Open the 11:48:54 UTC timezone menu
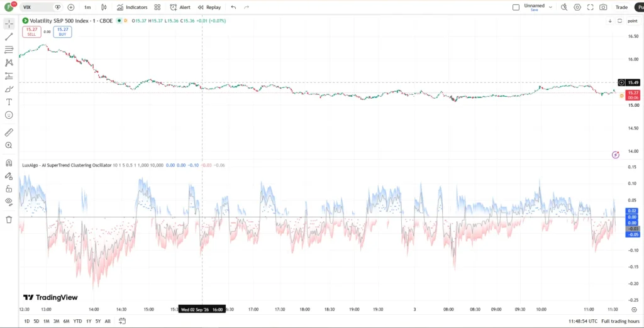The width and height of the screenshot is (644, 328). point(583,321)
